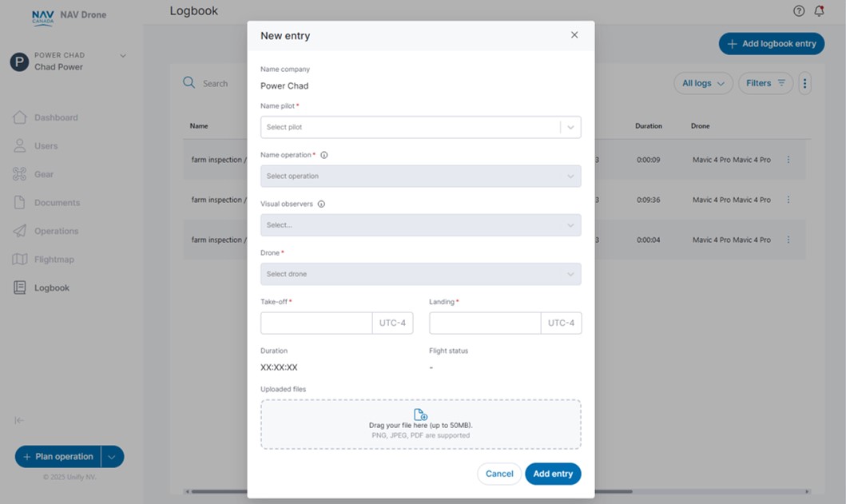This screenshot has height=504, width=846.
Task: Open the Plan operation split-button arrow
Action: pyautogui.click(x=112, y=457)
